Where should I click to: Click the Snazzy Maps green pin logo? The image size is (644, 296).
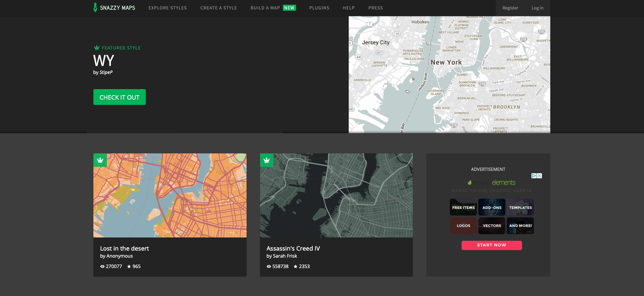click(95, 7)
